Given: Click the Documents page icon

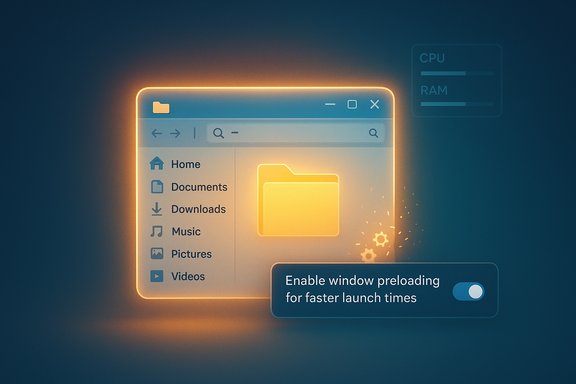Looking at the screenshot, I should (x=157, y=187).
